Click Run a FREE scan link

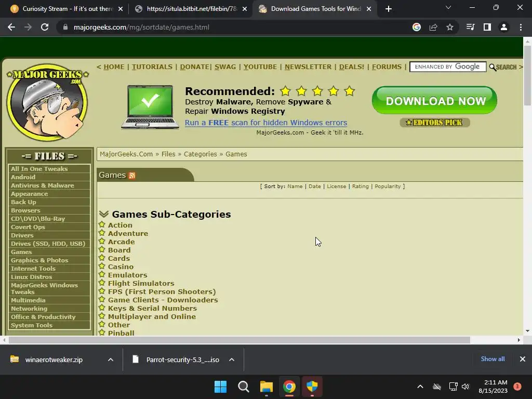tap(266, 123)
